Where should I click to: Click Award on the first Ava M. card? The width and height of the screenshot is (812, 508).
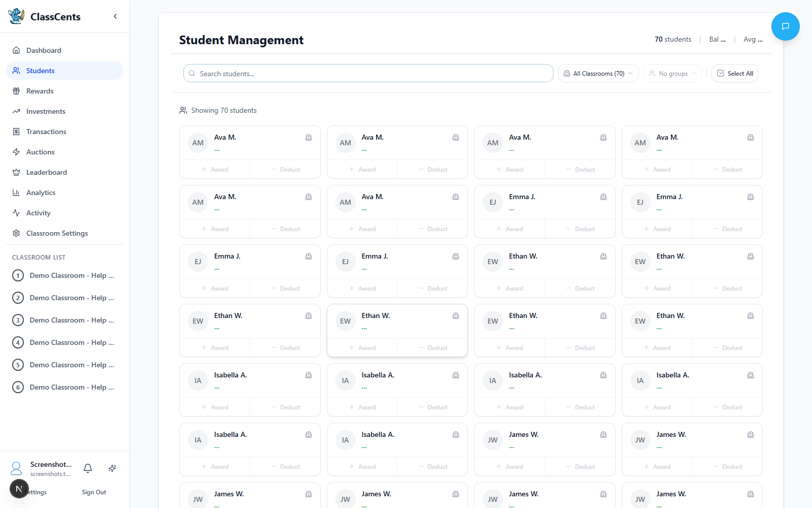215,170
